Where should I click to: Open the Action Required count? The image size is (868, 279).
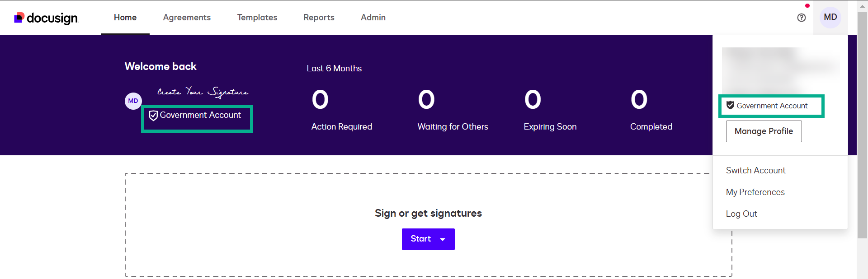coord(320,100)
